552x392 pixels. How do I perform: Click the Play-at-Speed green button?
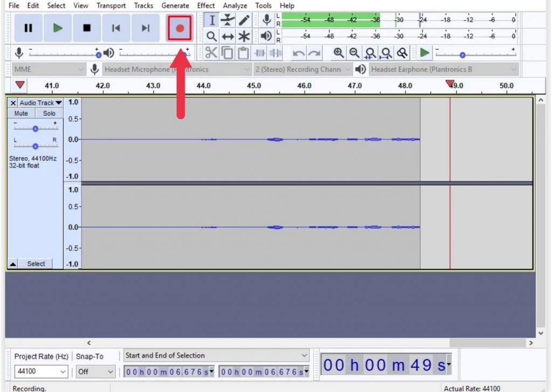click(425, 53)
